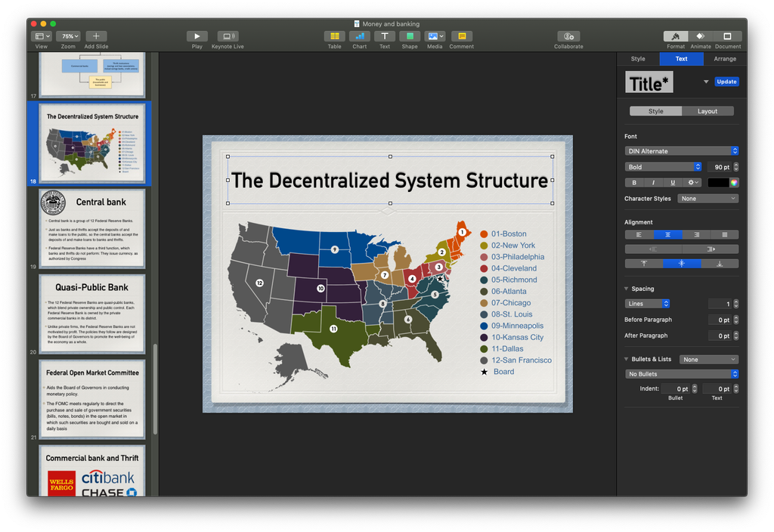Insert a Shape from toolbar
Viewport: 774px width, 532px height.
tap(410, 36)
